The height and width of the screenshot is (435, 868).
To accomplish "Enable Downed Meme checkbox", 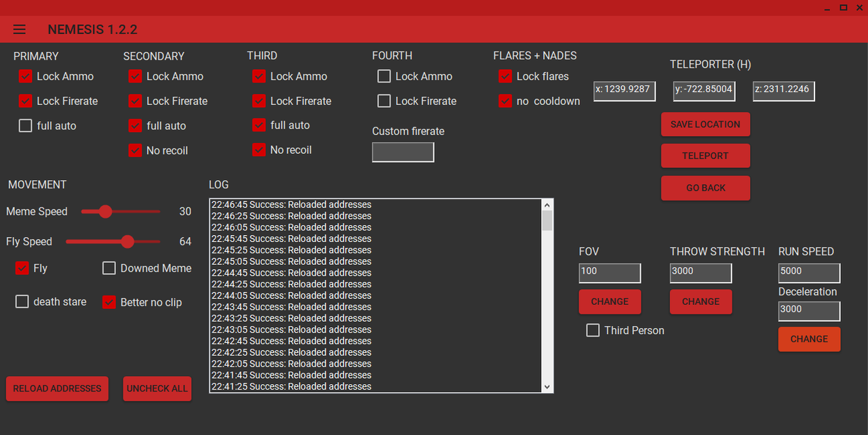I will pyautogui.click(x=109, y=268).
